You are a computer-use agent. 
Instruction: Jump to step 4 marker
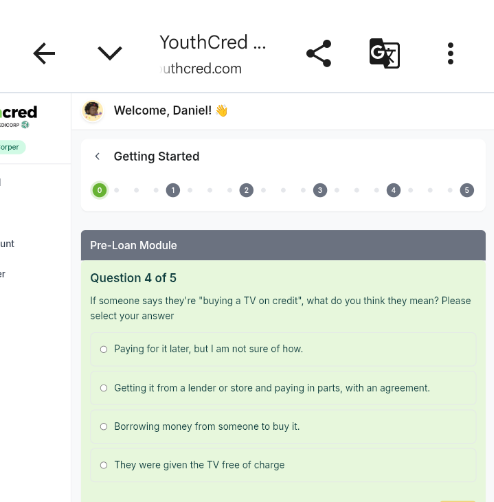[393, 190]
